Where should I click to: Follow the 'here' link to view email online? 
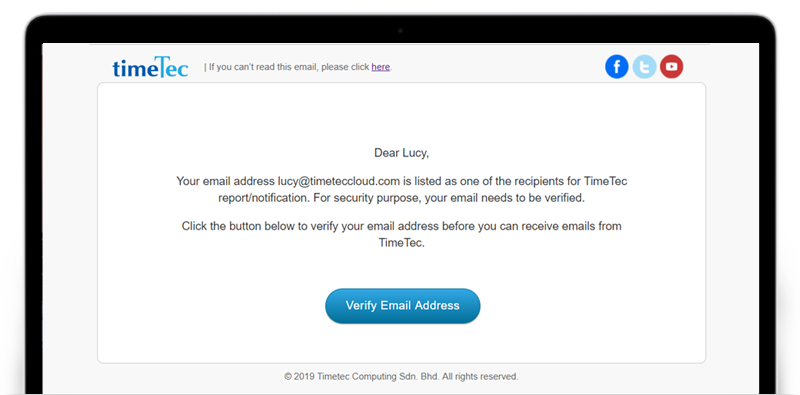click(x=381, y=67)
